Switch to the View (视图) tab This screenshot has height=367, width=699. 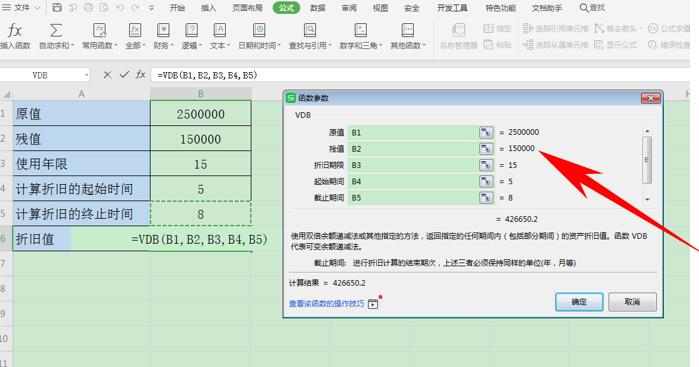[x=380, y=8]
